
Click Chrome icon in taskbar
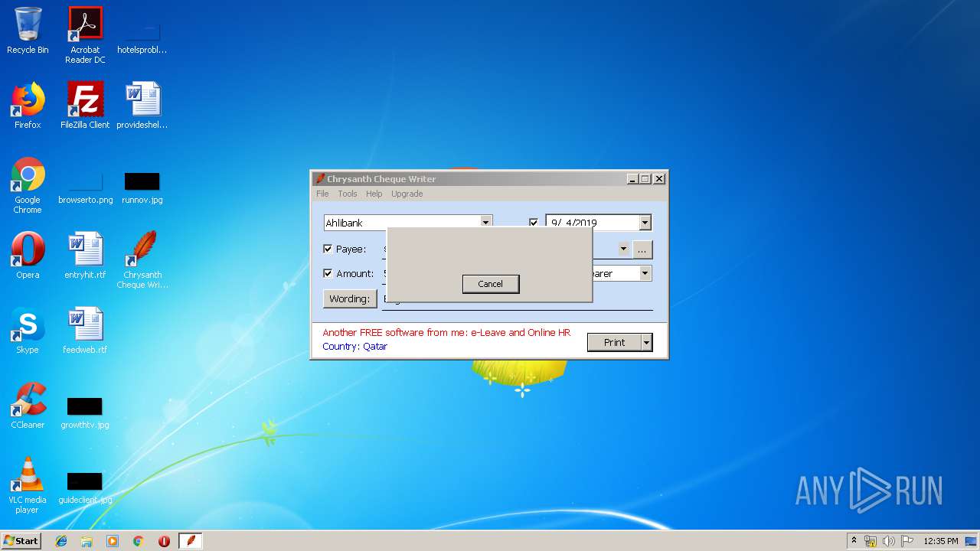[x=139, y=541]
